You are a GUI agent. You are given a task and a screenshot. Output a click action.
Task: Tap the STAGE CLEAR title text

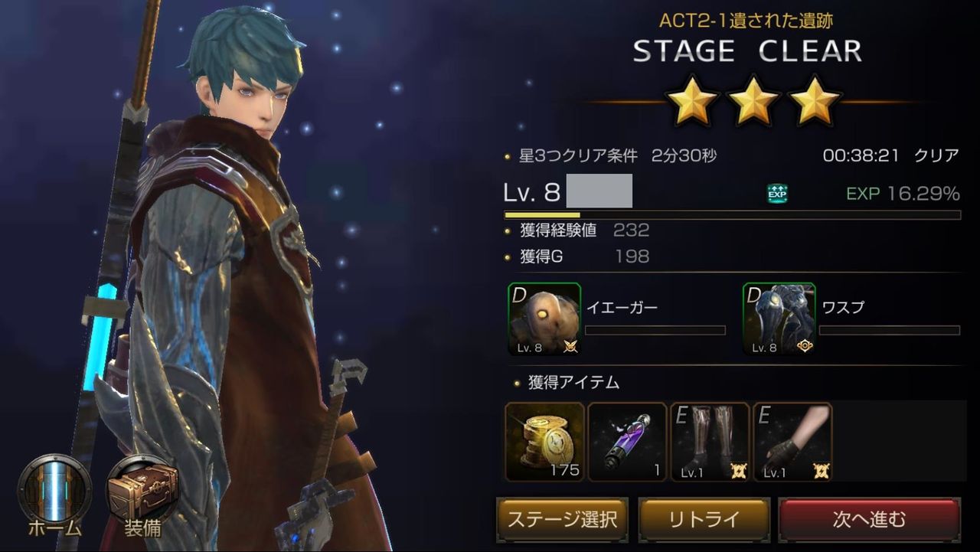[747, 51]
